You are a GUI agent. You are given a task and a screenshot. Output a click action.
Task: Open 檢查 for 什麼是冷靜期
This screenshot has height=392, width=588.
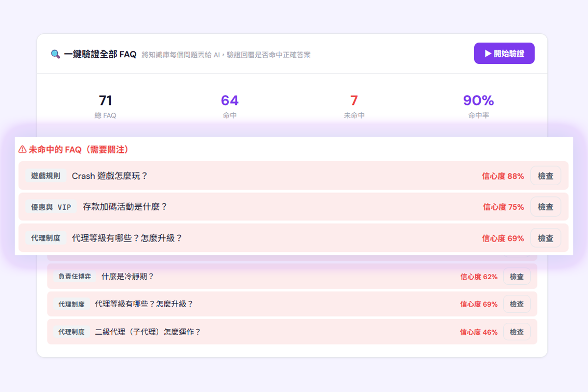(x=516, y=276)
